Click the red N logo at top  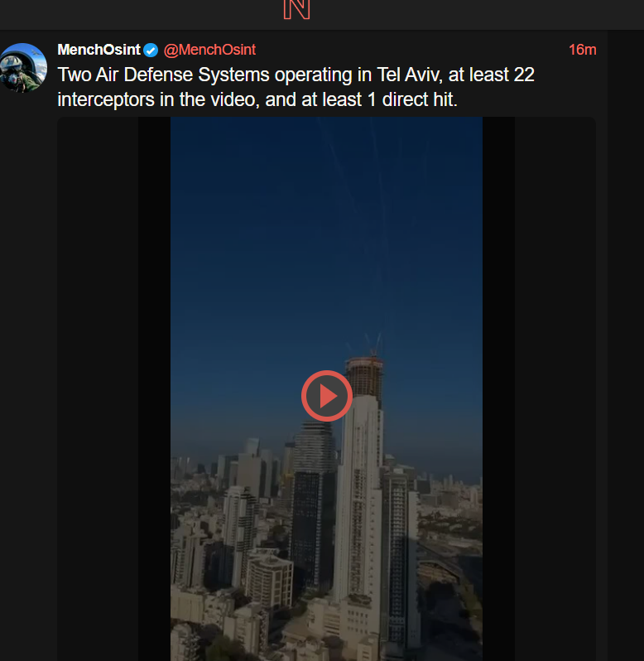point(296,9)
